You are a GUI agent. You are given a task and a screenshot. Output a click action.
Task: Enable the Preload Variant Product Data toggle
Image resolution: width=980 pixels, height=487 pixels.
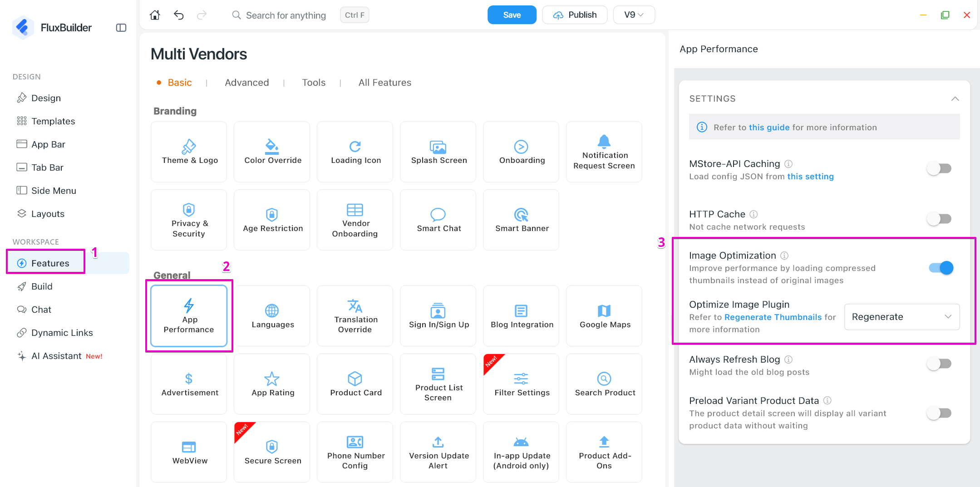pos(940,413)
